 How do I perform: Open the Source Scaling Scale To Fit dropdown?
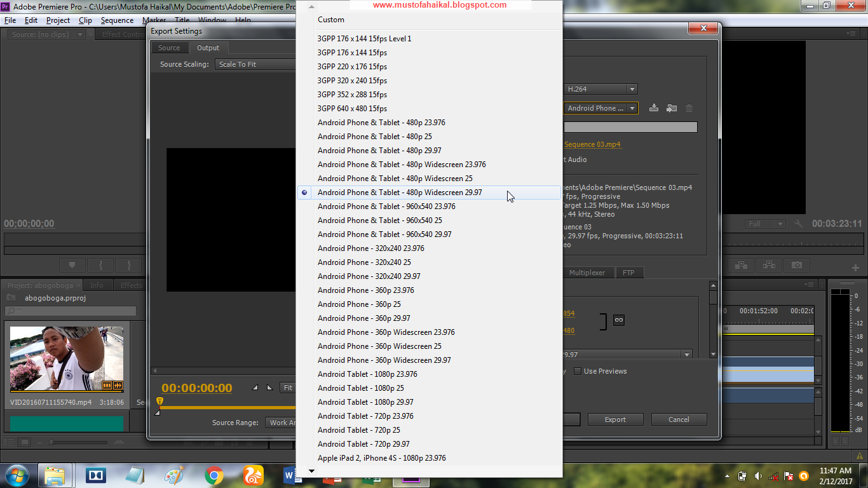click(x=256, y=64)
